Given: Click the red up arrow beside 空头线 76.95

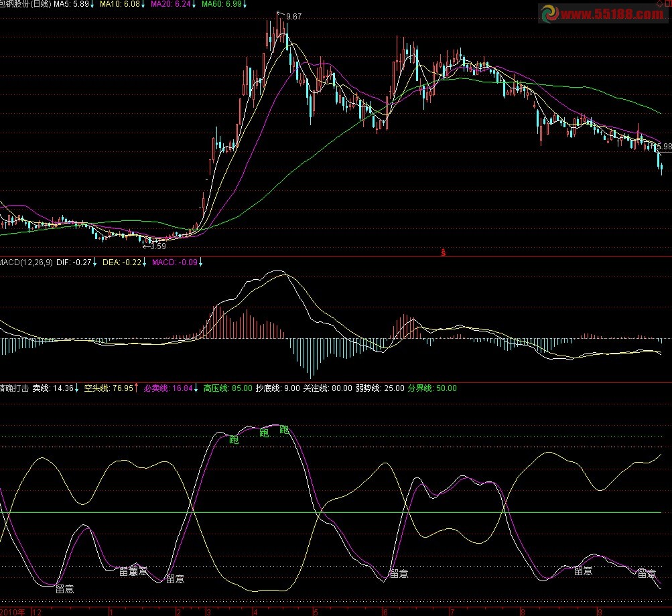Looking at the screenshot, I should pos(137,388).
